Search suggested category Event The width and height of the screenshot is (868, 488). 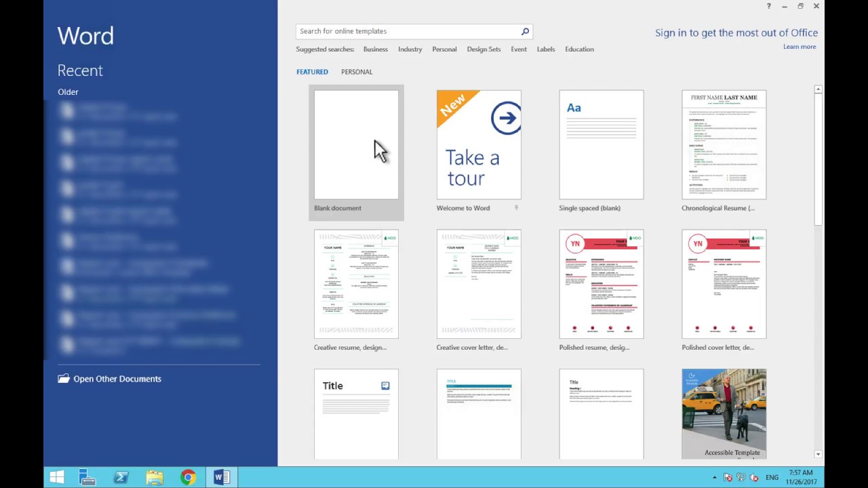point(519,49)
